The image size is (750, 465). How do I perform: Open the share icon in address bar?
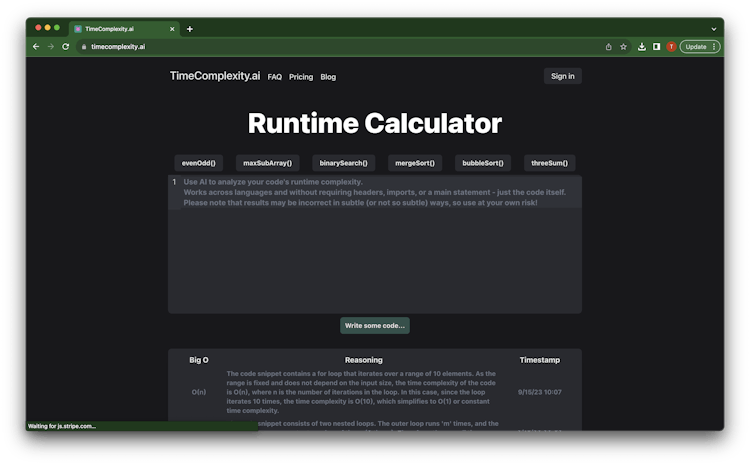[608, 47]
